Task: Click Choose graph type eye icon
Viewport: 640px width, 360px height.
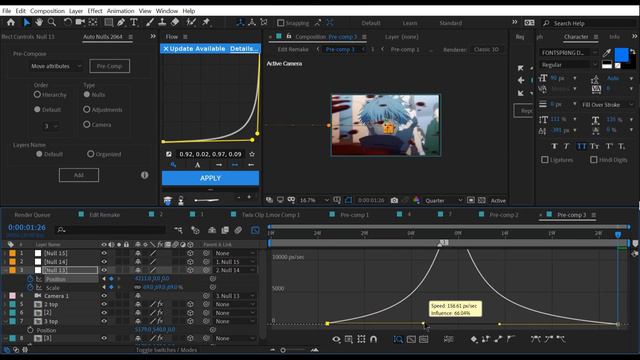Action: 336,339
